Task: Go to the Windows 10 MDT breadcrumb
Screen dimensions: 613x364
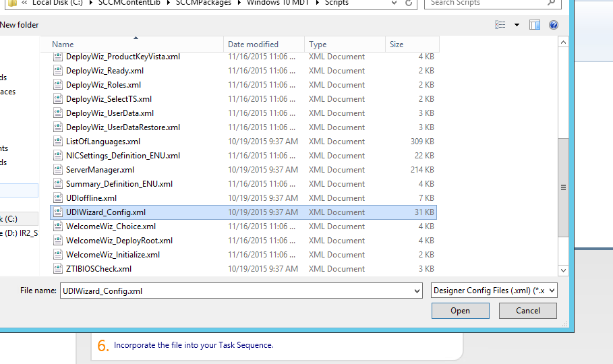Action: coord(278,3)
